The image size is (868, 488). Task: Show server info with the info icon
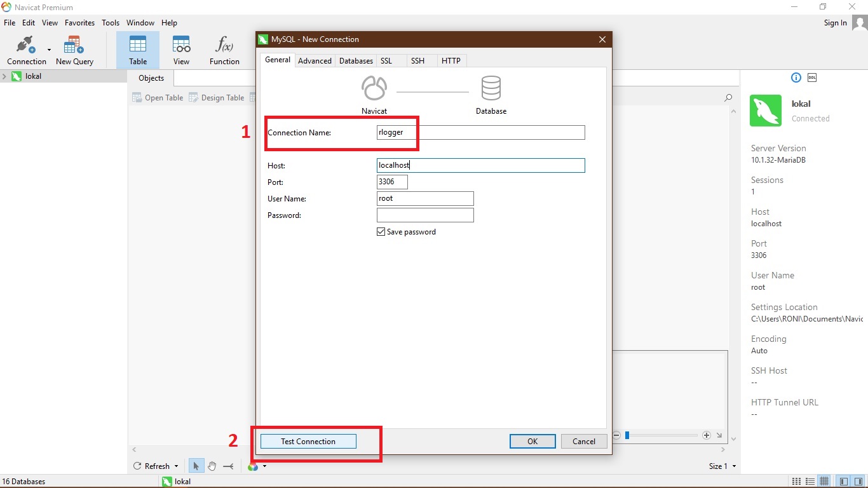(x=796, y=77)
